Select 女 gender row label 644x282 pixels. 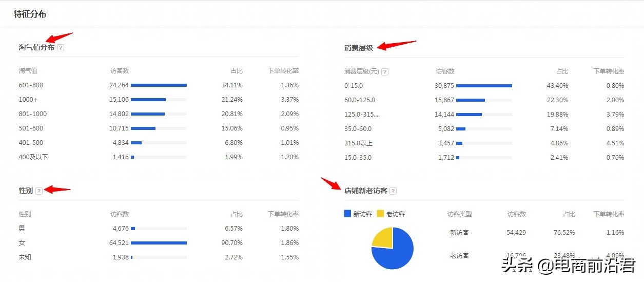[22, 243]
